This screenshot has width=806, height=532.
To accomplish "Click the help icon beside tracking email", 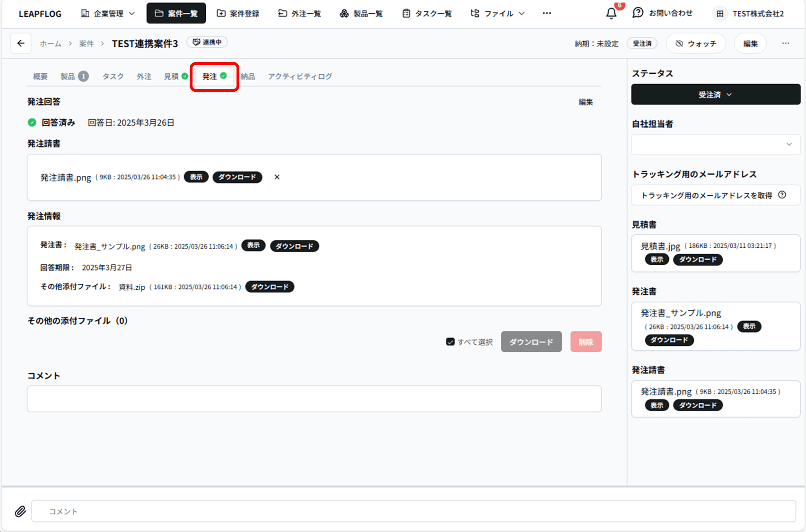I will click(782, 195).
